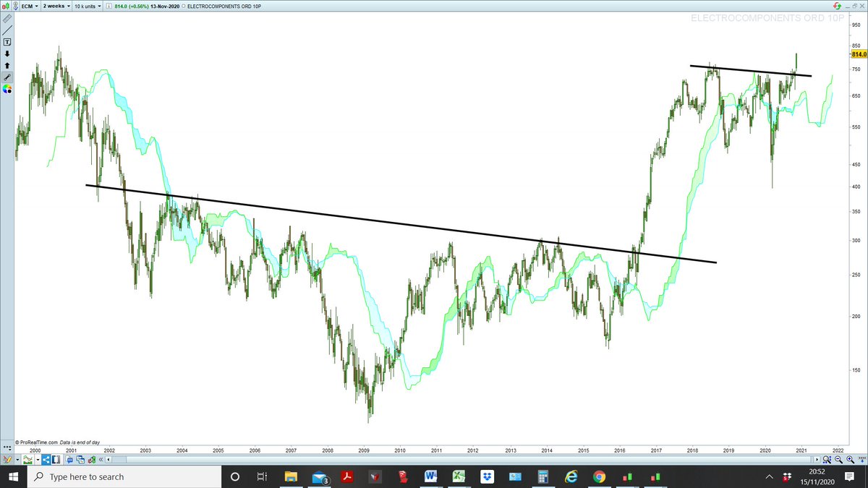The height and width of the screenshot is (488, 868).
Task: Open the 10 k units dropdown
Action: point(88,6)
